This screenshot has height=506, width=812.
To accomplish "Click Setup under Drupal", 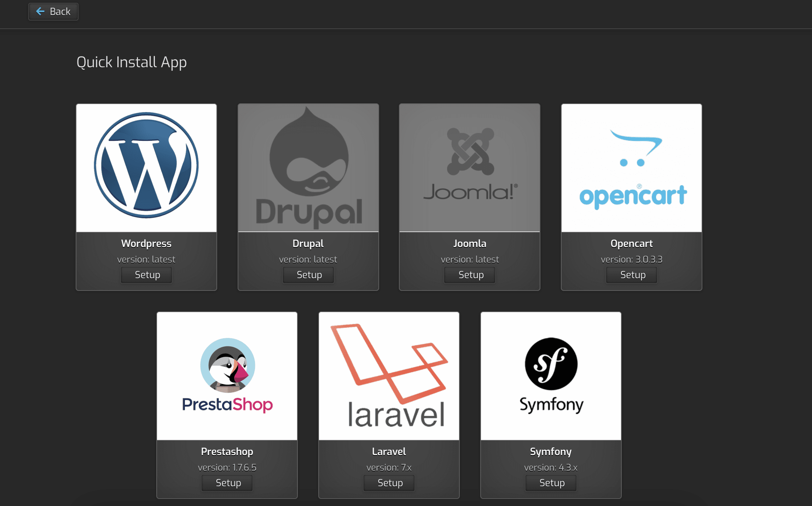I will pos(308,275).
